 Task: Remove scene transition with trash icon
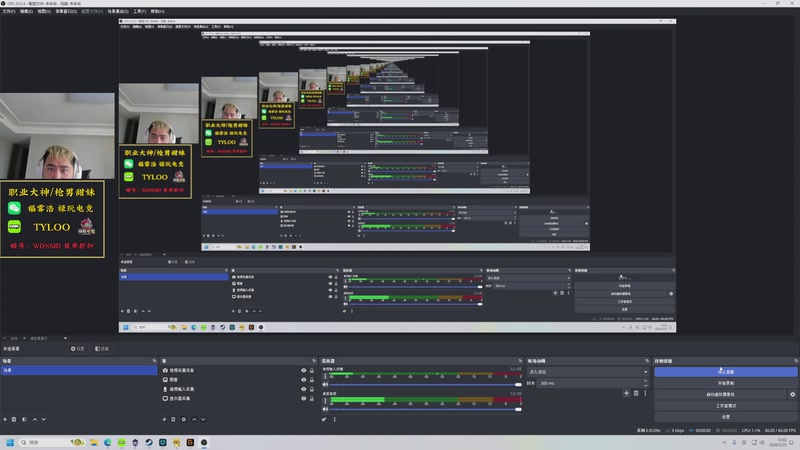(x=636, y=393)
